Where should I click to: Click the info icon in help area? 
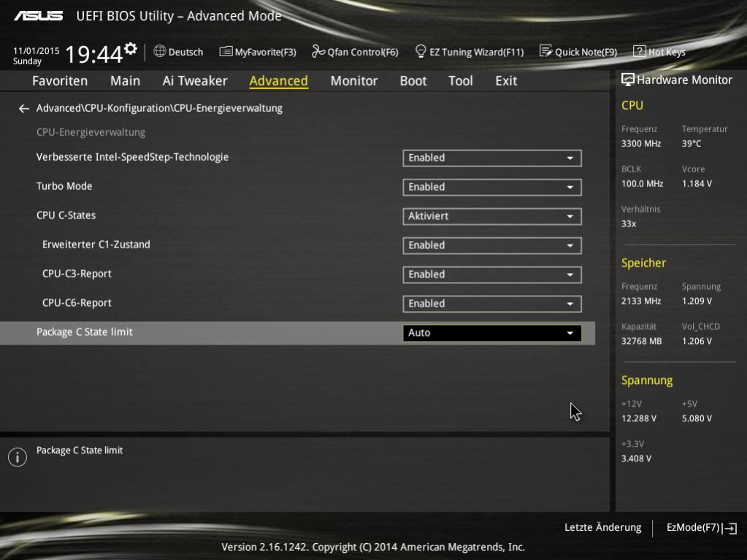[18, 457]
